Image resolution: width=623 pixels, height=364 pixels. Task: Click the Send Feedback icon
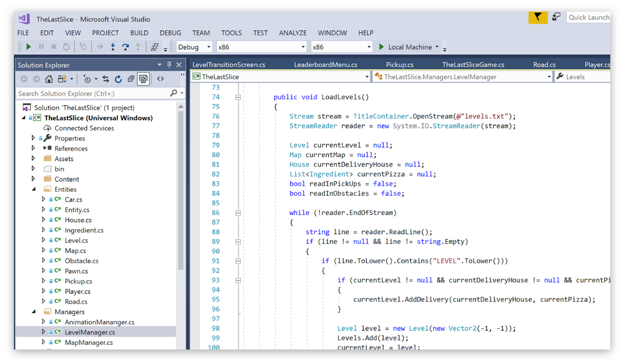click(556, 17)
